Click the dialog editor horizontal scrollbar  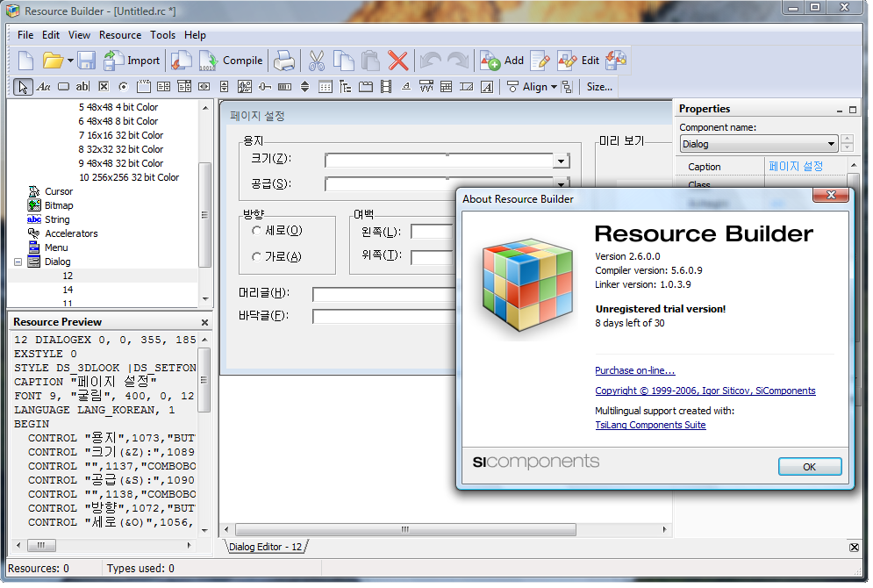405,529
